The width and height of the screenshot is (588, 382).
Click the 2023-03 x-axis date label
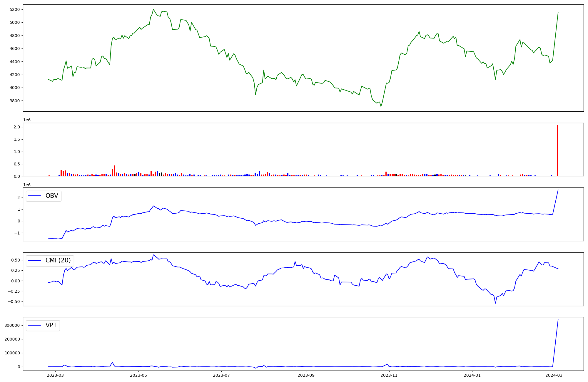[x=55, y=375]
